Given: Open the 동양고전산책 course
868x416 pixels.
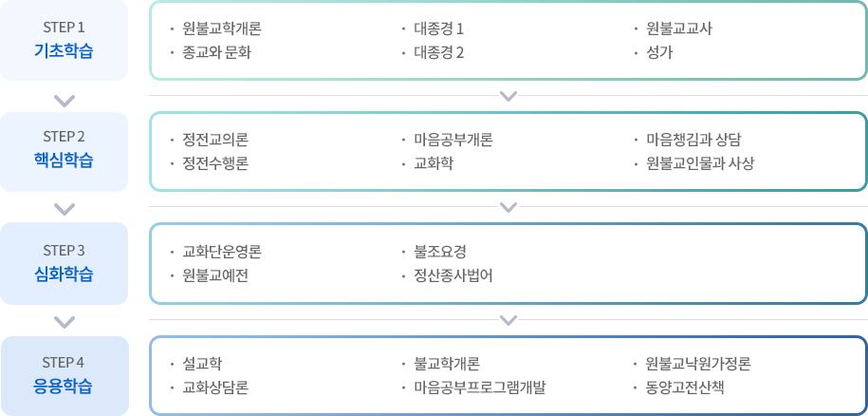Looking at the screenshot, I should tap(685, 388).
